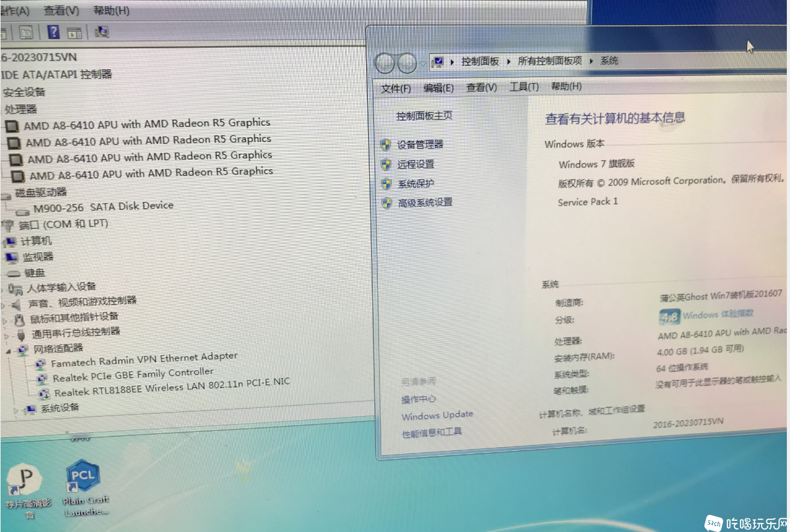Click the Windows 体验指数 link
Screen dimensions: 790x532
[718, 315]
